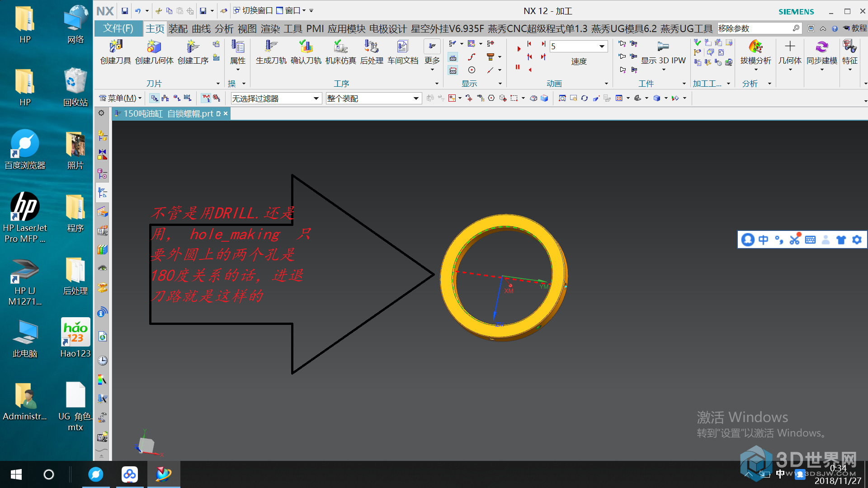The height and width of the screenshot is (488, 868).
Task: Expand the 属性 dropdown arrow
Action: [x=238, y=70]
